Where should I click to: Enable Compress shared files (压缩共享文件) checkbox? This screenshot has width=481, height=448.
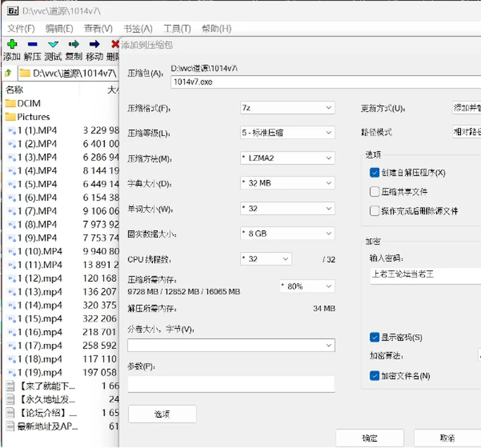pos(374,192)
